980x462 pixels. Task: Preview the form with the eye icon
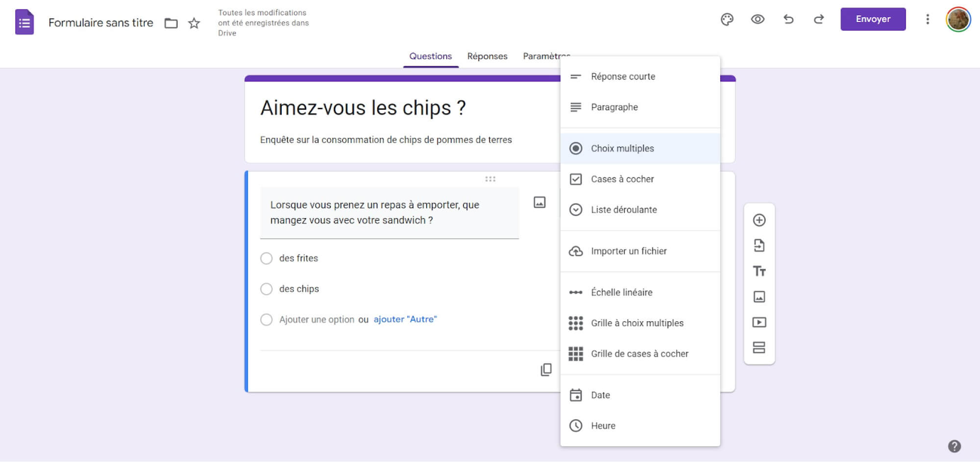click(x=757, y=19)
